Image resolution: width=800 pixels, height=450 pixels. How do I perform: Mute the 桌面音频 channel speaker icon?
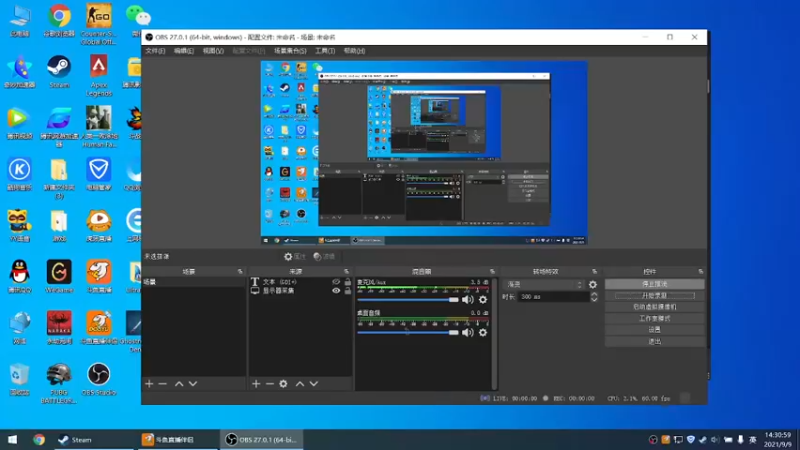467,333
